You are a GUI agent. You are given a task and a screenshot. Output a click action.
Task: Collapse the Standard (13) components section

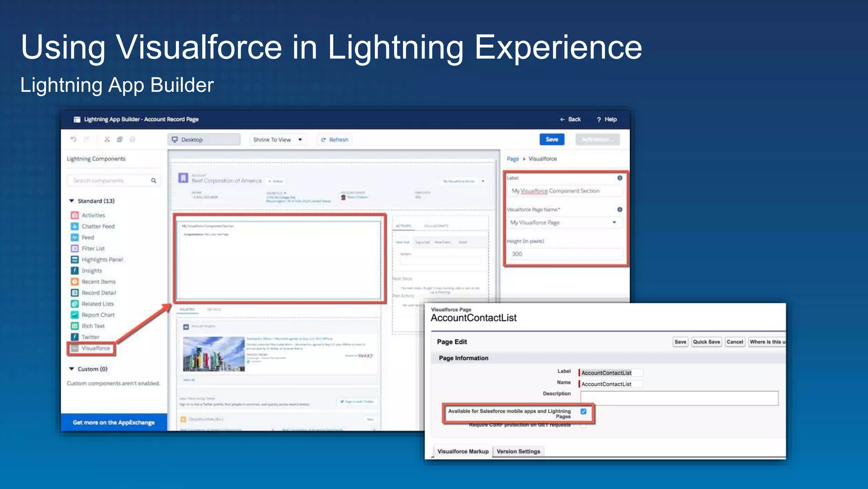click(x=72, y=201)
